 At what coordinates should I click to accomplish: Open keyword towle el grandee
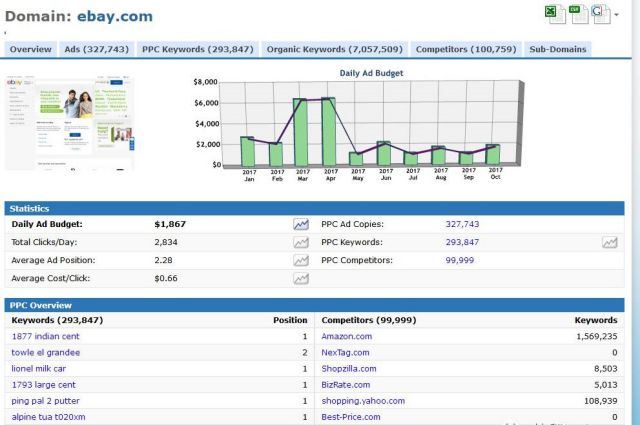(45, 352)
